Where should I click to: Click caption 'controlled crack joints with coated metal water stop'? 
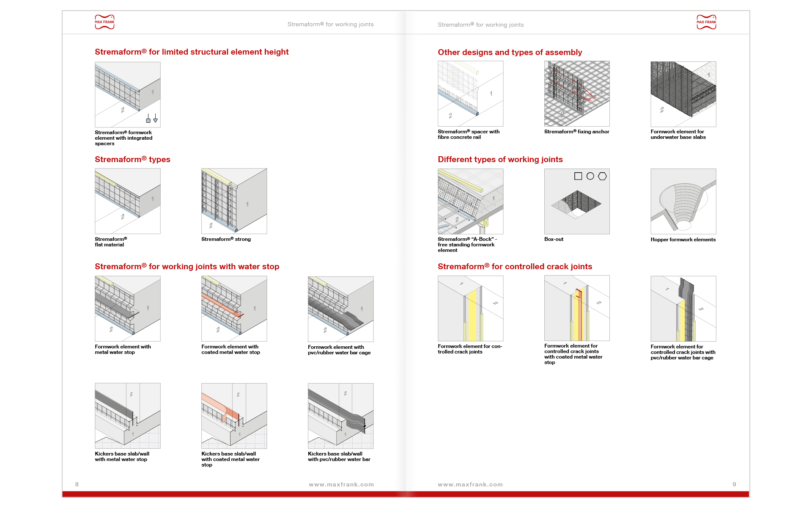[573, 354]
